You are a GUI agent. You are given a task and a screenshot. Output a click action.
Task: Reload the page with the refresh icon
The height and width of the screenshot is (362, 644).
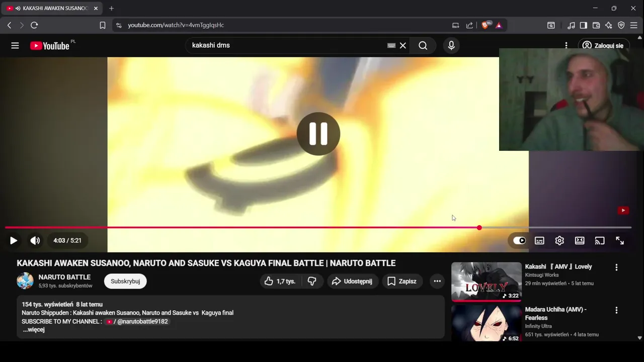pyautogui.click(x=34, y=25)
